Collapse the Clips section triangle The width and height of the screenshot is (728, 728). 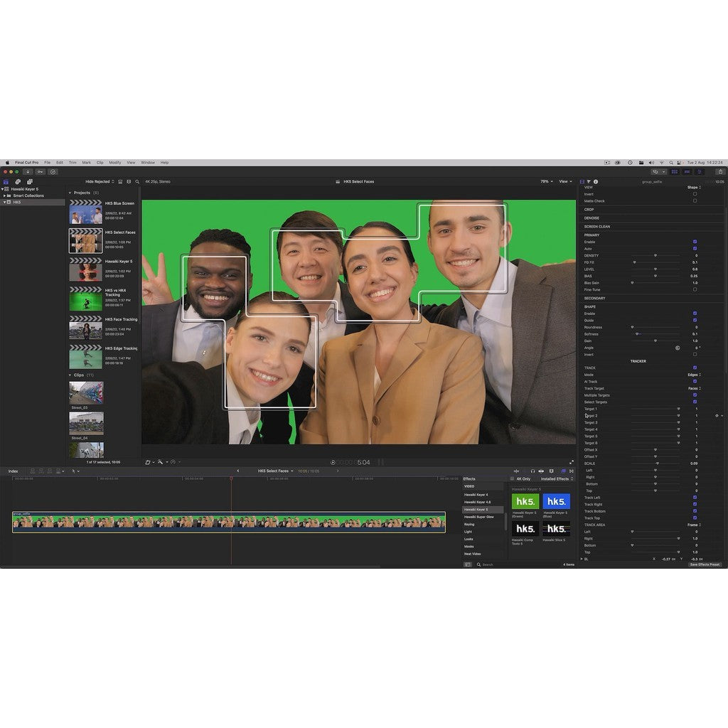[x=70, y=375]
